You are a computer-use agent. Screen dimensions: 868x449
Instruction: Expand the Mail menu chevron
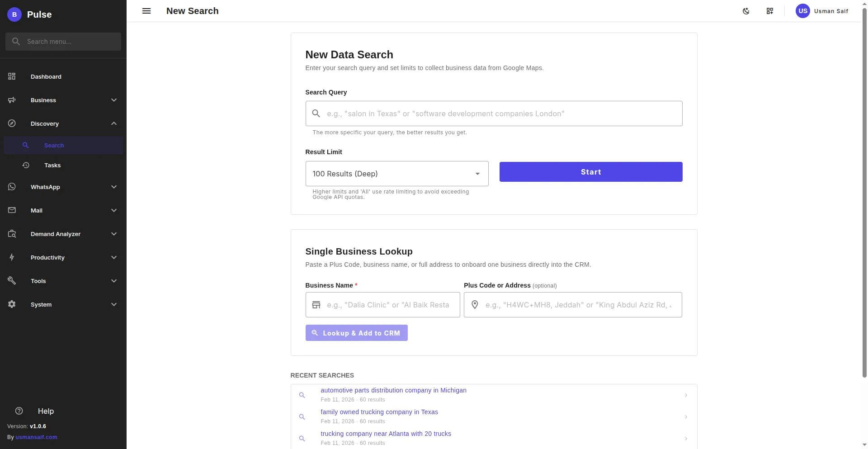coord(114,210)
